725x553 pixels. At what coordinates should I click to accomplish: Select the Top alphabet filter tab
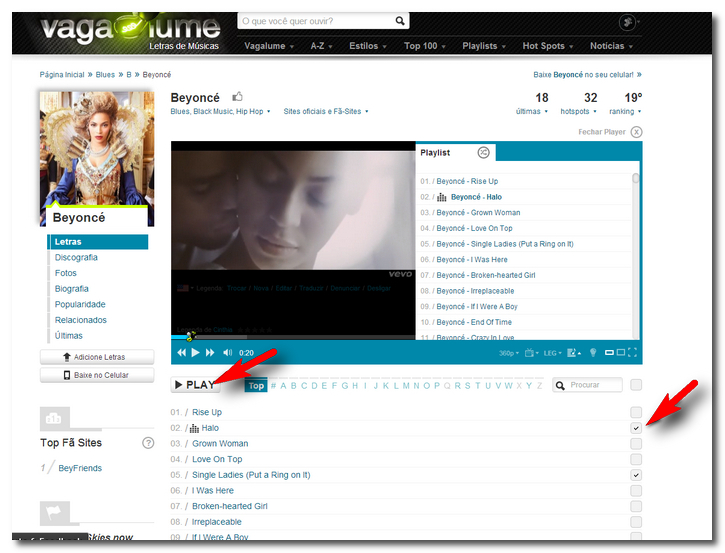(256, 386)
